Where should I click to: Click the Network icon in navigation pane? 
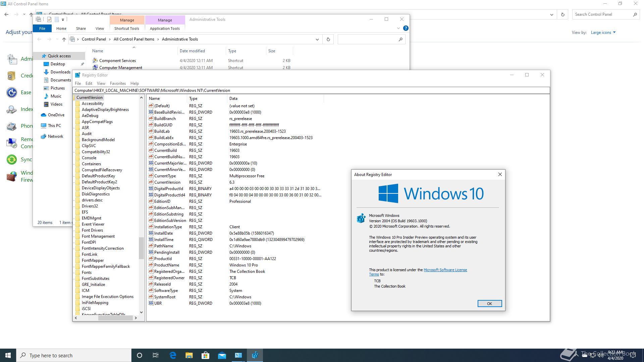click(44, 136)
